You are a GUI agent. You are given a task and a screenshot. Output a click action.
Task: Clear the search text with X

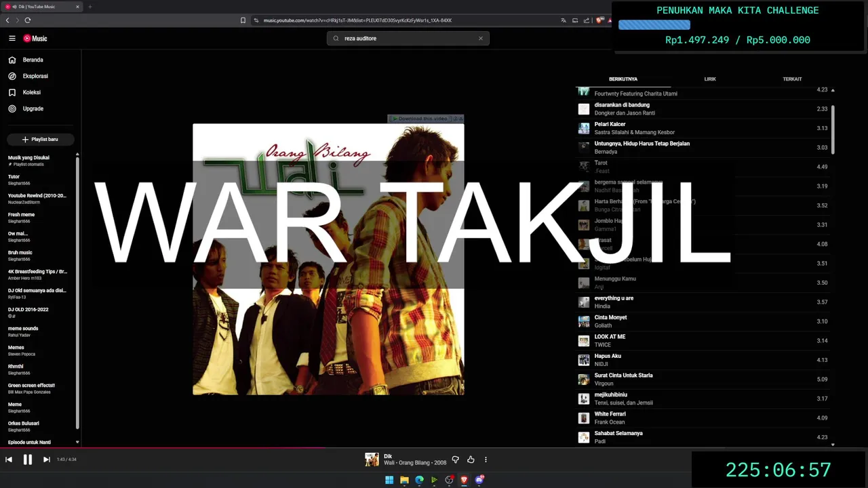[x=481, y=39]
